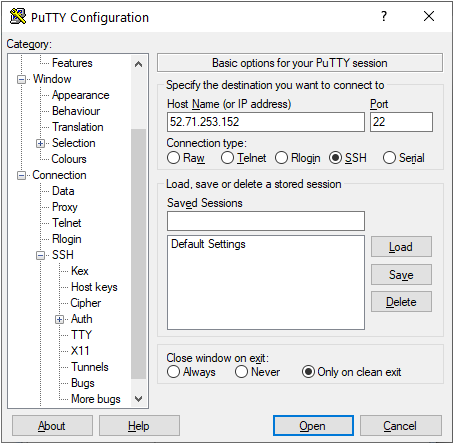Select Default Settings in the sessions list
This screenshot has height=444, width=454.
(208, 244)
